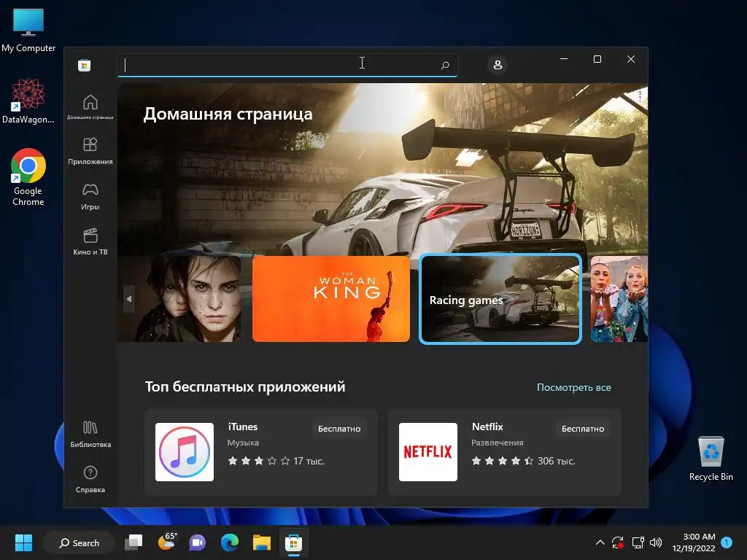
Task: Open Приложения section in sidebar
Action: point(90,152)
